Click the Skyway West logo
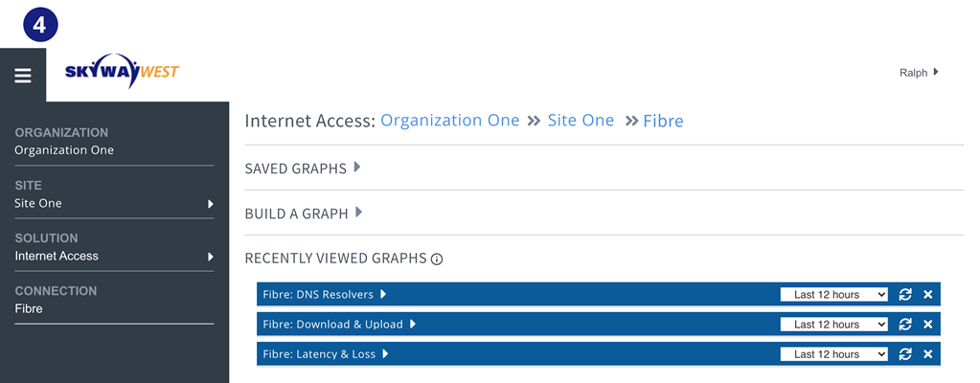The height and width of the screenshot is (383, 980). pos(122,71)
